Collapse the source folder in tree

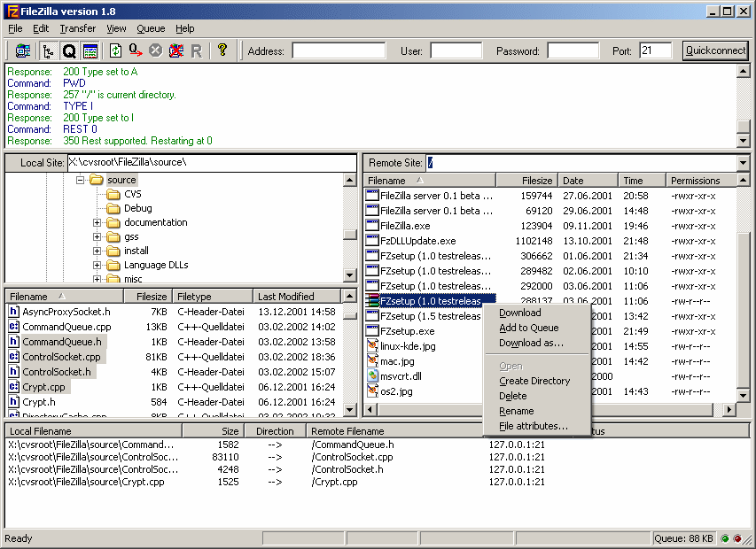pyautogui.click(x=81, y=180)
